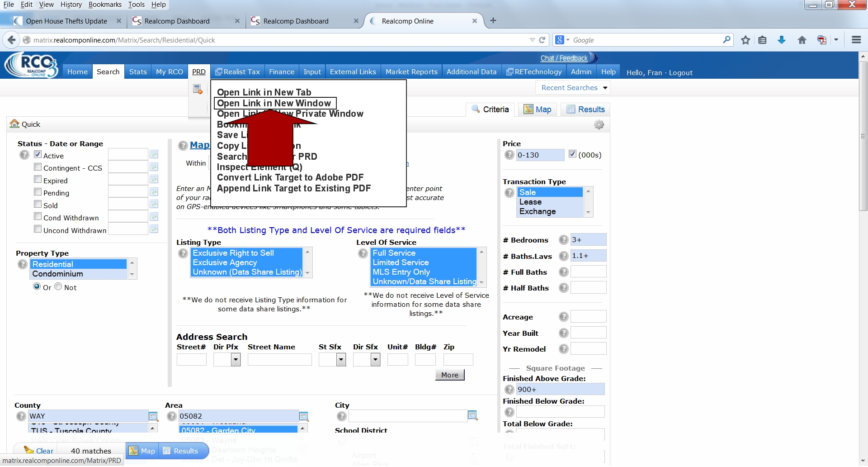Check the Sold status checkbox
868x467 pixels.
click(x=38, y=204)
